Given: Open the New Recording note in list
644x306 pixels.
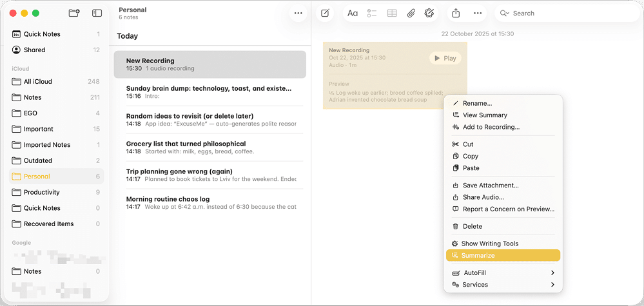Looking at the screenshot, I should [210, 64].
